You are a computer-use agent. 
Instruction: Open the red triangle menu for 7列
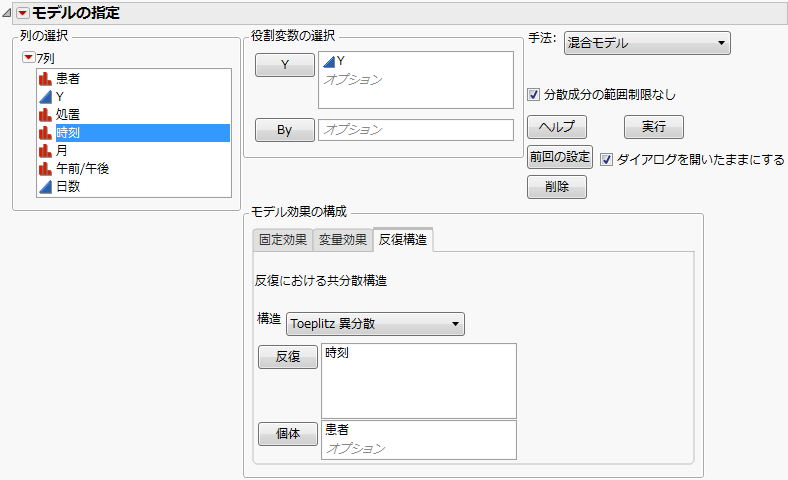[28, 58]
